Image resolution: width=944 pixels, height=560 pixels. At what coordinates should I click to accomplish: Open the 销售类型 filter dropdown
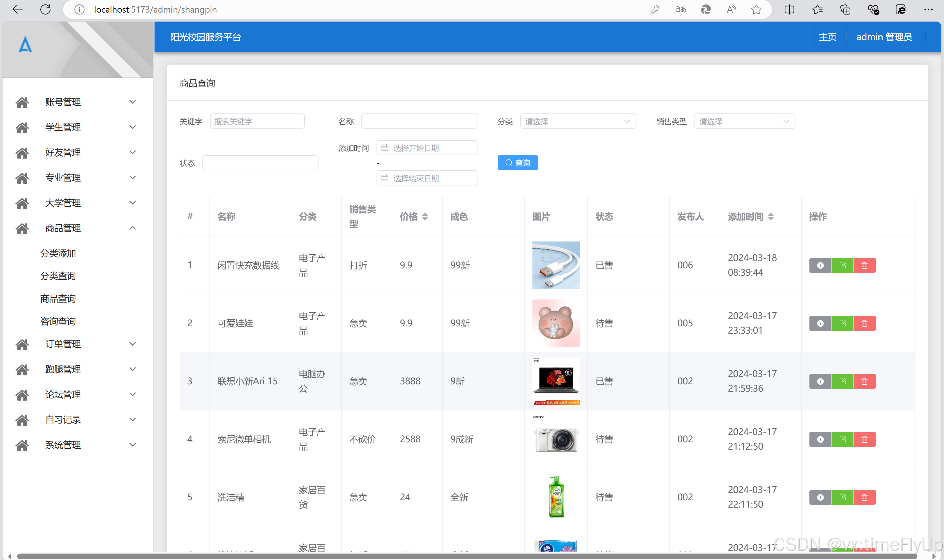tap(744, 122)
